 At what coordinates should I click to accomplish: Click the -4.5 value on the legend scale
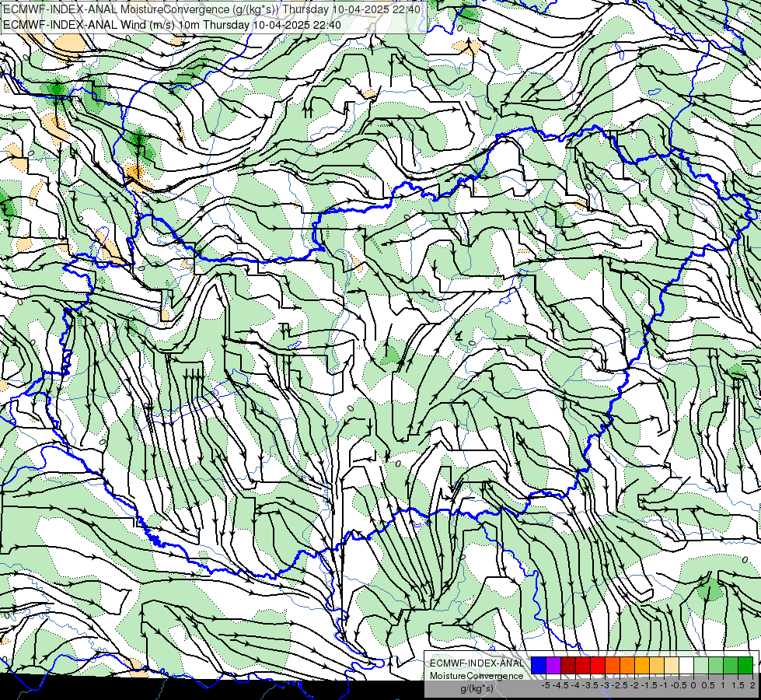pos(560,685)
